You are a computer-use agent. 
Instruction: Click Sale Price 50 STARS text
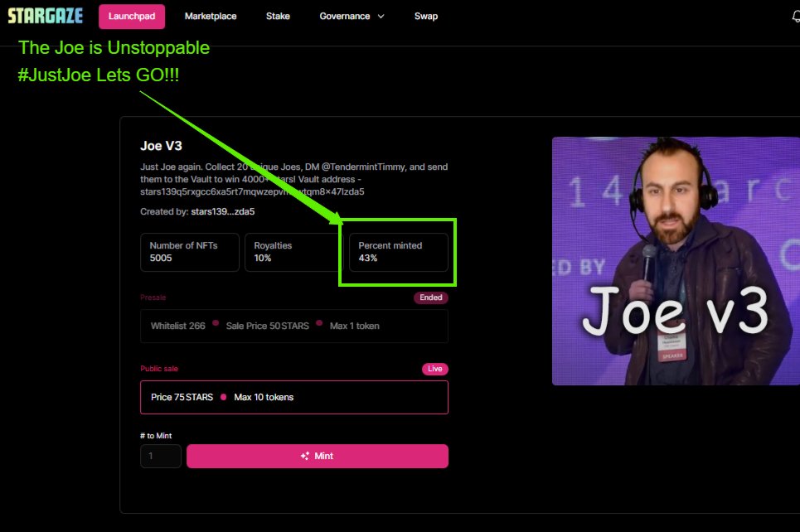point(267,326)
